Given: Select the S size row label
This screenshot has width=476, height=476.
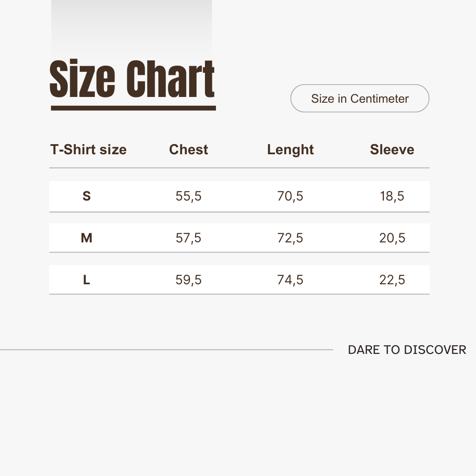Looking at the screenshot, I should pos(86,196).
